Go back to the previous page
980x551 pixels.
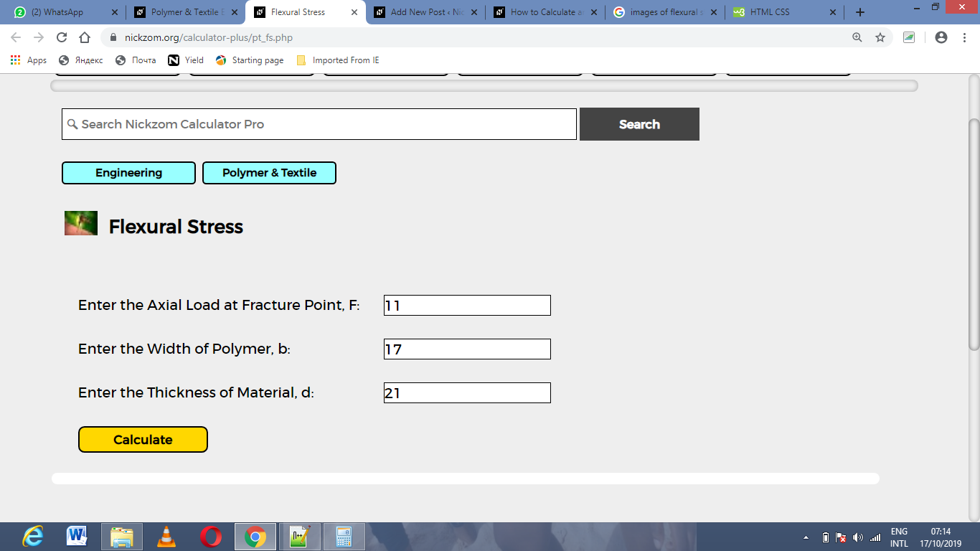pyautogui.click(x=16, y=37)
